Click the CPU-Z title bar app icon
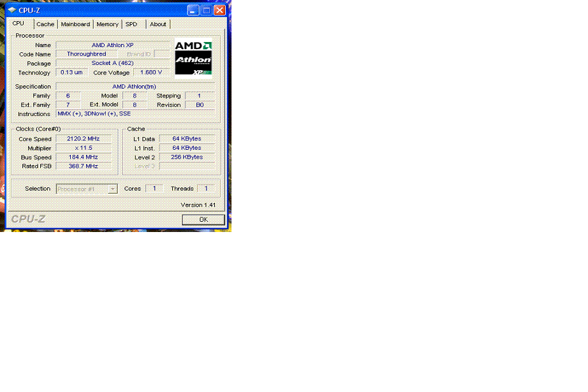Screen dimensions: 588x392 12,10
